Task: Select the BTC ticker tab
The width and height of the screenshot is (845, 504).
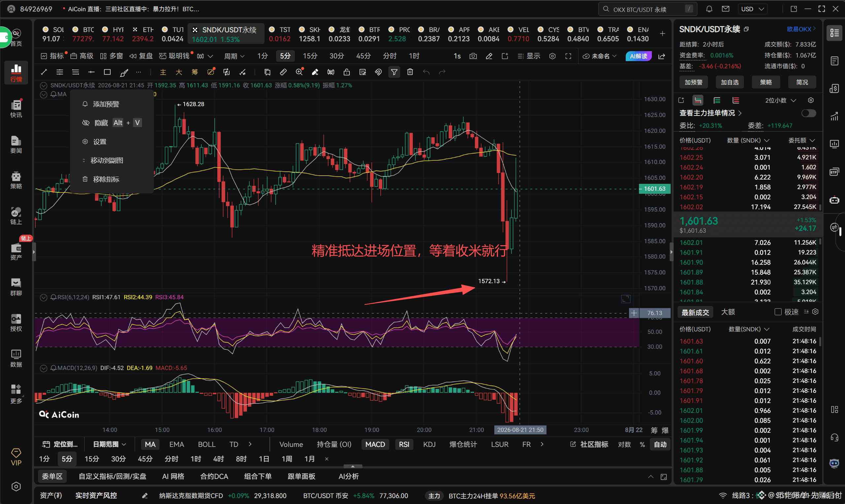Action: (83, 34)
